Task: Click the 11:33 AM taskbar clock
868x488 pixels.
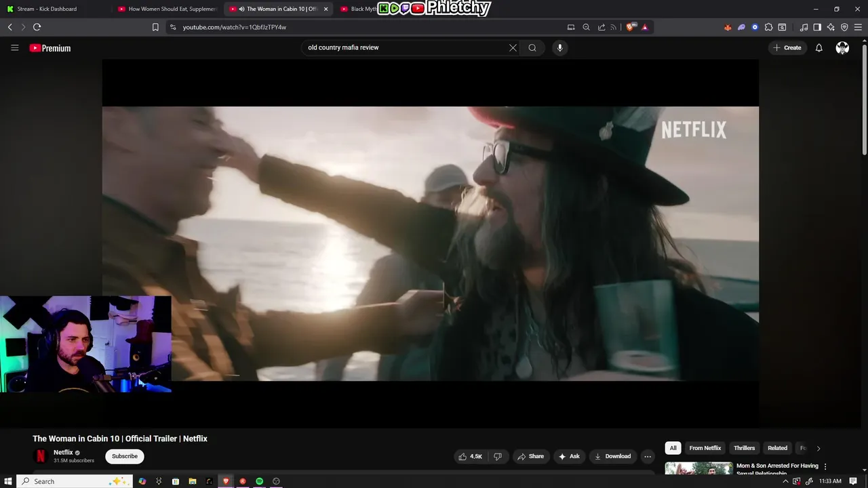Action: (830, 481)
